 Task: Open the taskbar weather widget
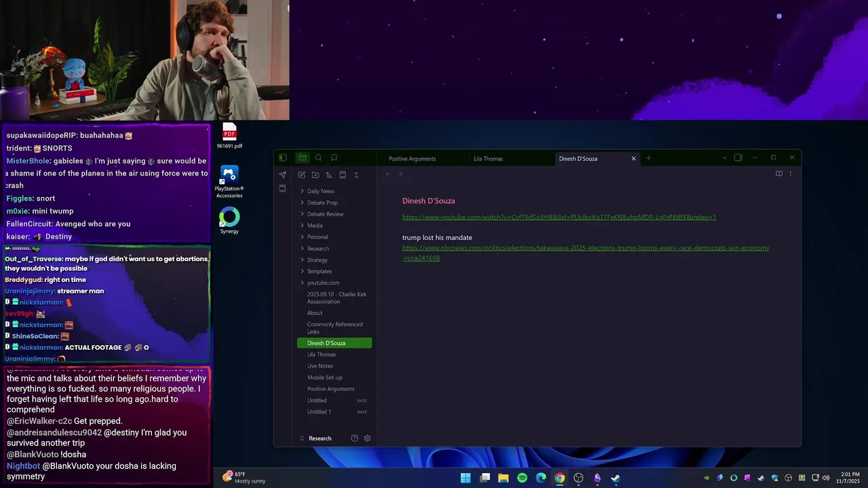click(244, 478)
